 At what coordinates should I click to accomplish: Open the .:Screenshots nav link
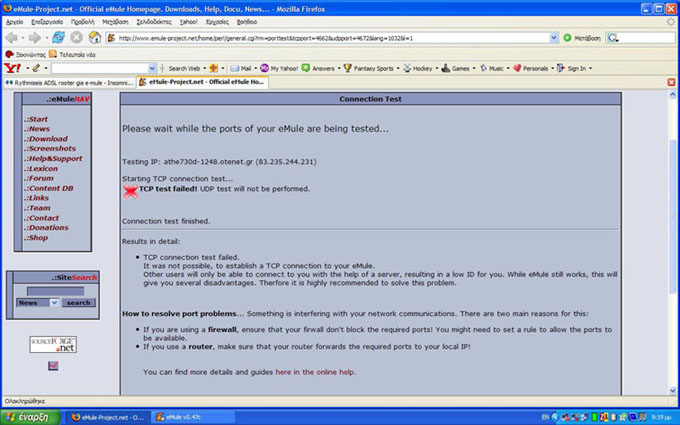(x=49, y=148)
